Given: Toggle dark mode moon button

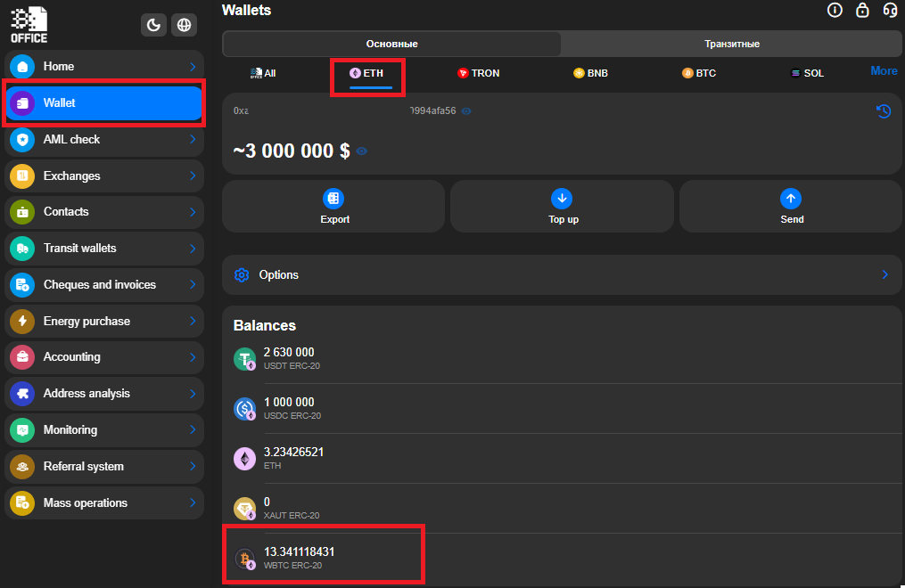Looking at the screenshot, I should [x=153, y=25].
